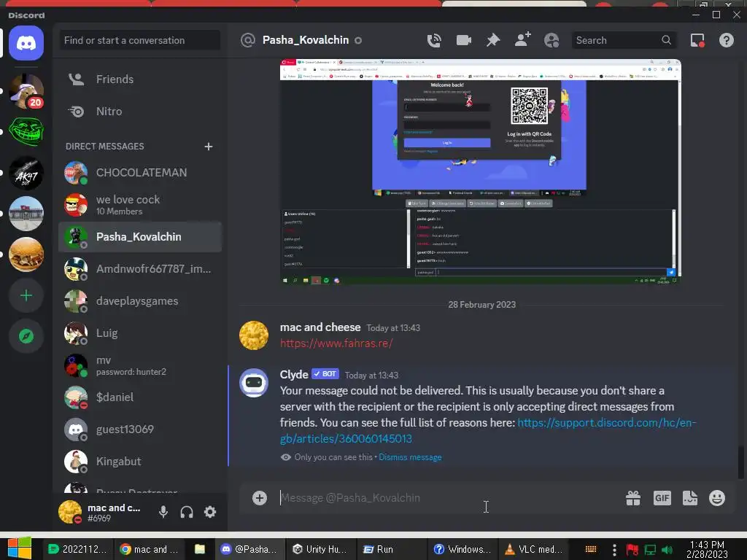Create new DM with plus icon
Screen dimensions: 747x560
[208, 146]
